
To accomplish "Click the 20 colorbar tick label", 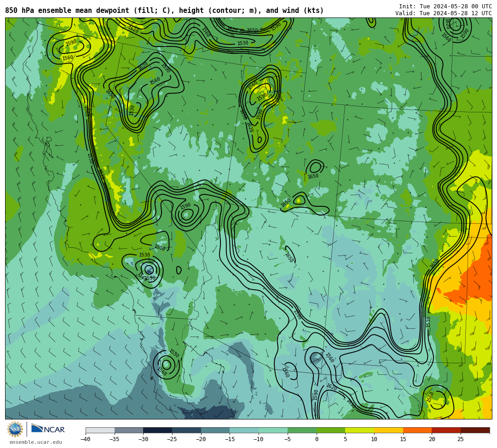I will click(432, 439).
